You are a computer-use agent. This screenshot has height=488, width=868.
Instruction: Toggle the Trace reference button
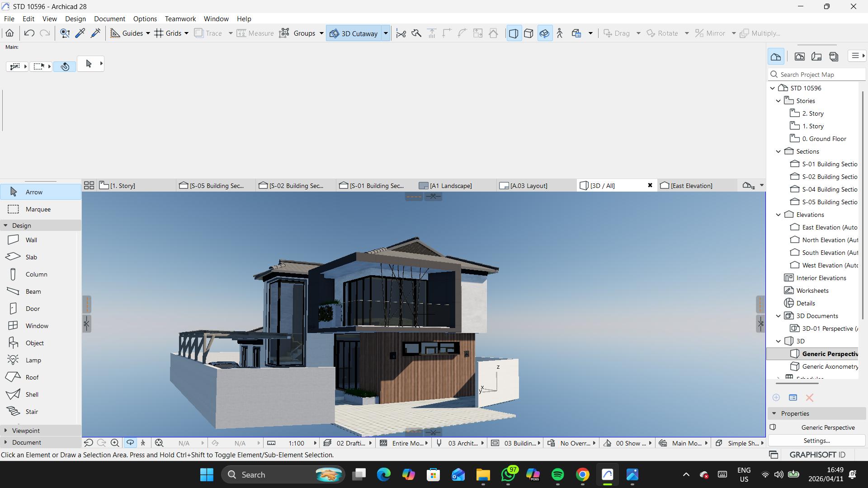tap(208, 33)
